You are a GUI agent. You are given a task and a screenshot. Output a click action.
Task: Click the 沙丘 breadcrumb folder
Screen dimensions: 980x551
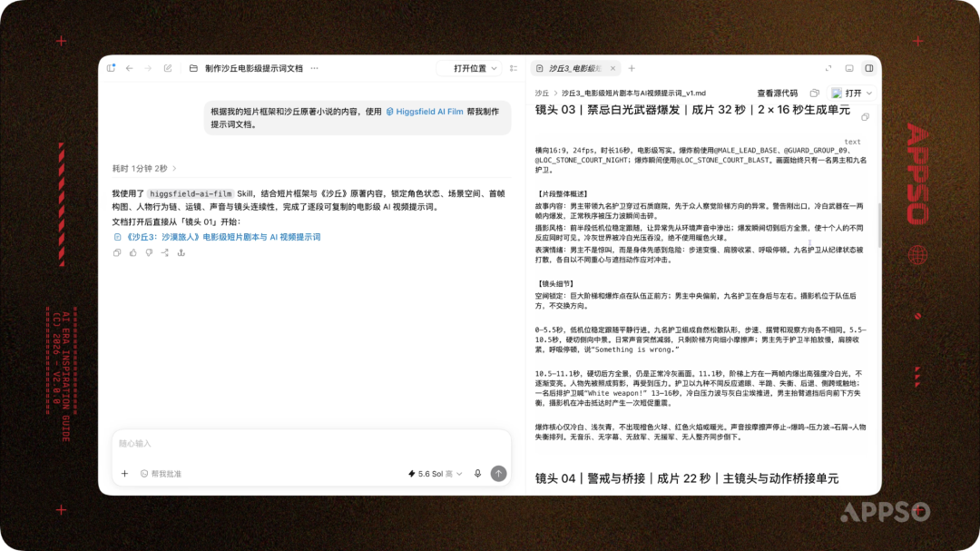tap(542, 93)
